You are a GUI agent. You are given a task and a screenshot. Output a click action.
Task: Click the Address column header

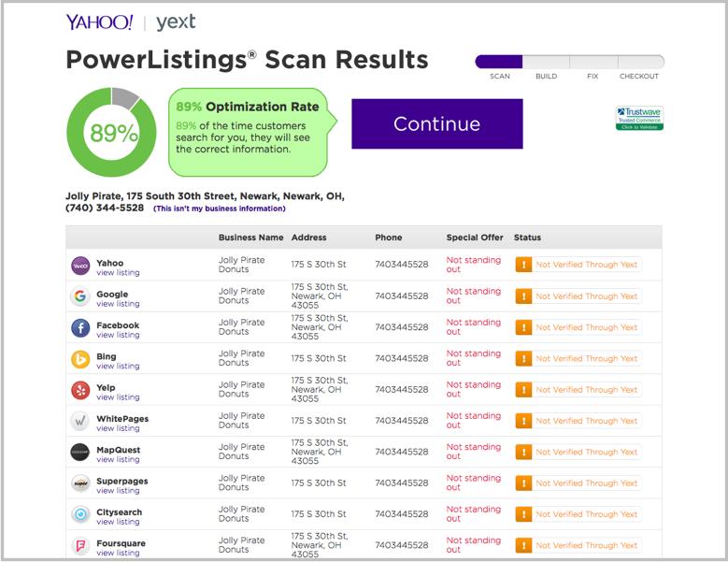pyautogui.click(x=308, y=238)
